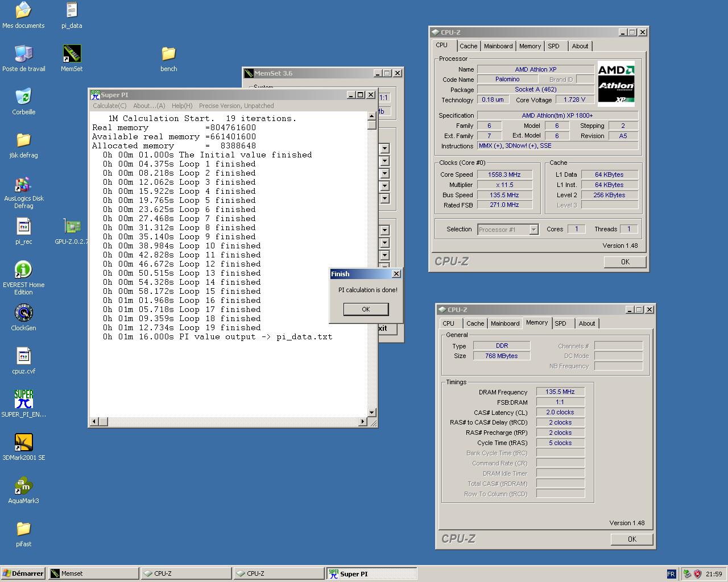The image size is (728, 582).
Task: Launch ClockGen desktop icon
Action: [23, 313]
